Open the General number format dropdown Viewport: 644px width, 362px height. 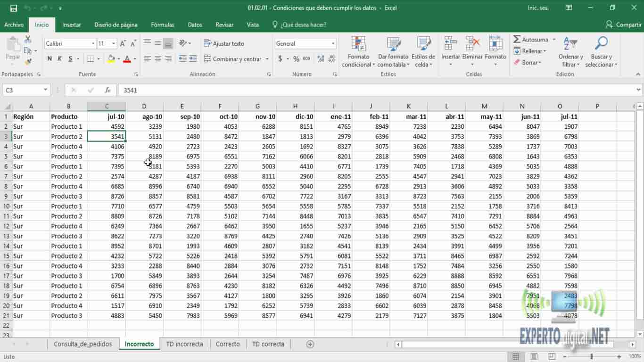pyautogui.click(x=333, y=43)
